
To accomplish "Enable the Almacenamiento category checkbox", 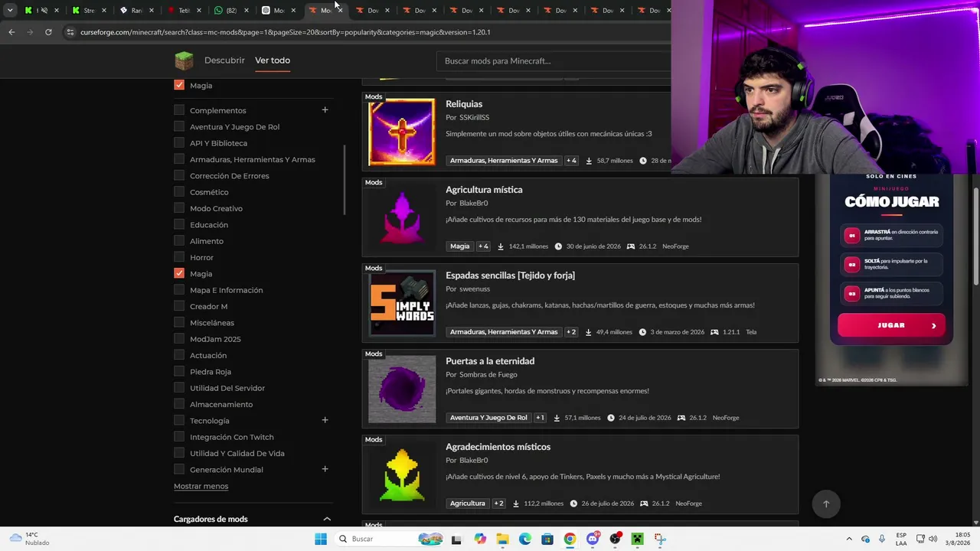I will coord(179,404).
